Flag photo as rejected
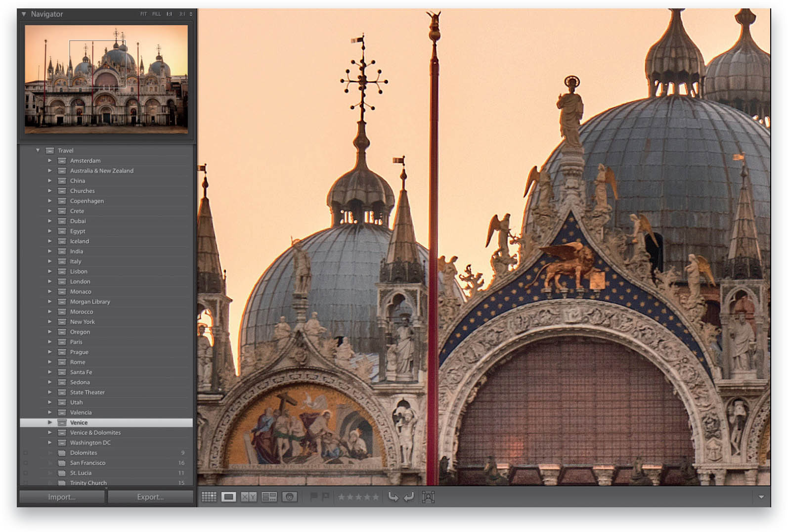Image resolution: width=788 pixels, height=532 pixels. pos(325,496)
